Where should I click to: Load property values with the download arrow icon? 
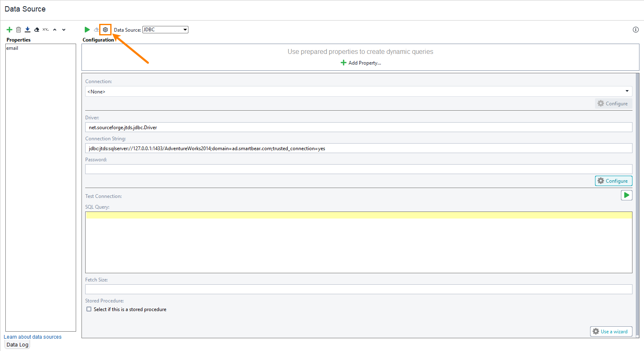[27, 29]
